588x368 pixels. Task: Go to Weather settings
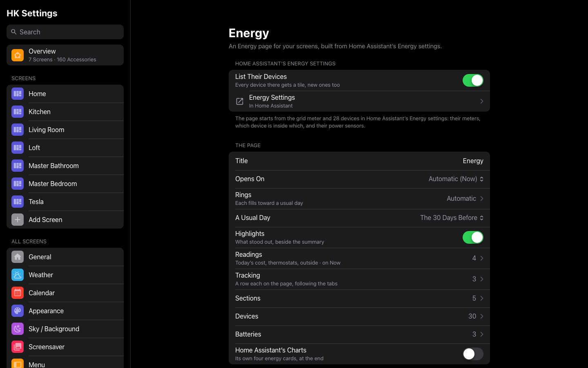65,275
